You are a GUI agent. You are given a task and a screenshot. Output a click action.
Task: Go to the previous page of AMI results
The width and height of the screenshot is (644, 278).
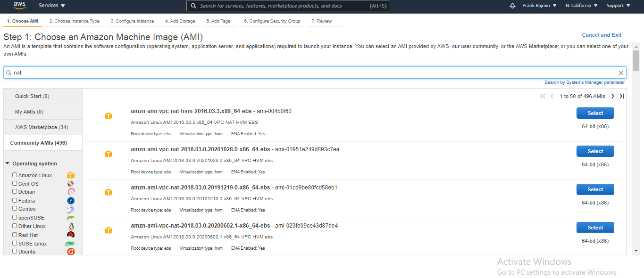click(552, 96)
